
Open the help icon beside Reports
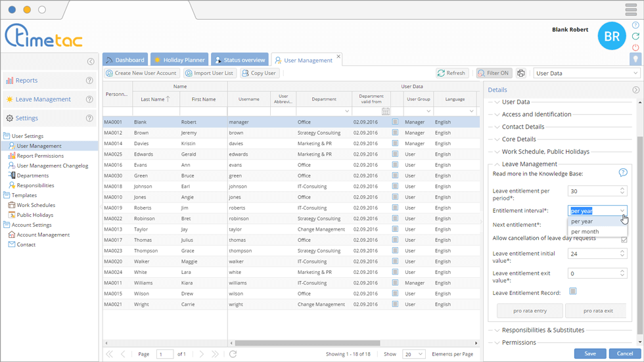tap(89, 81)
